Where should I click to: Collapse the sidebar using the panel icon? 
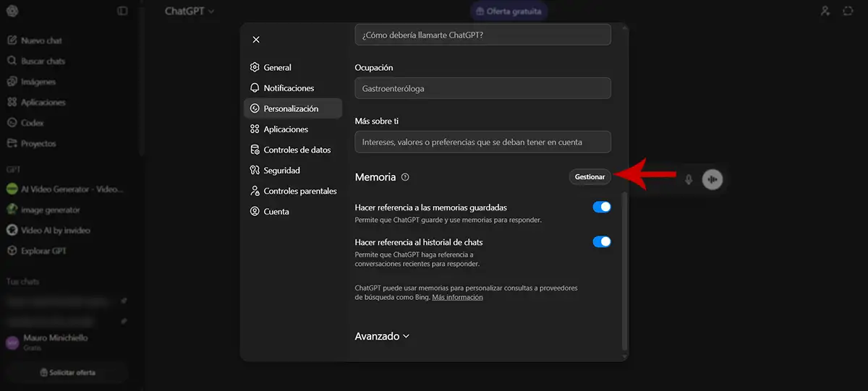pos(122,11)
